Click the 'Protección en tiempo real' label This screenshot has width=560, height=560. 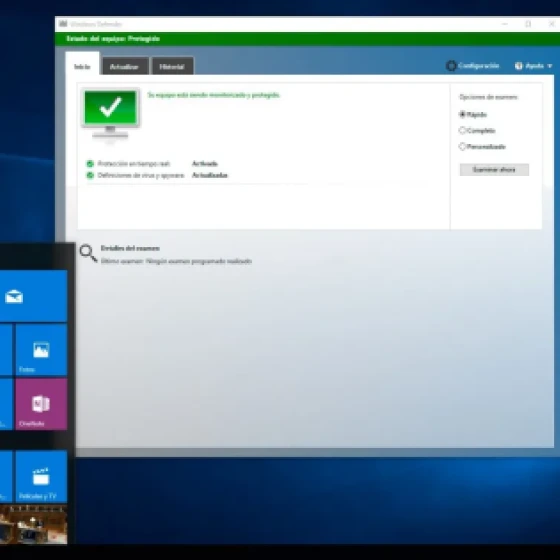click(134, 164)
